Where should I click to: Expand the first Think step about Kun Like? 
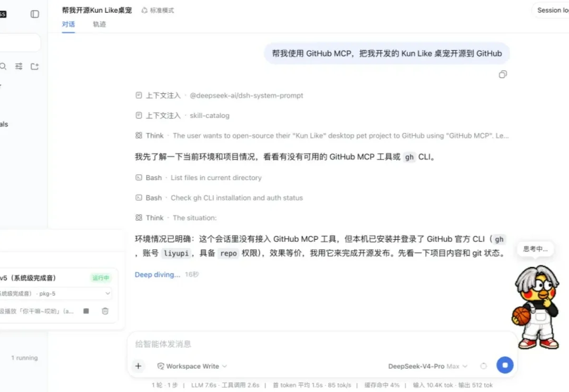[322, 135]
